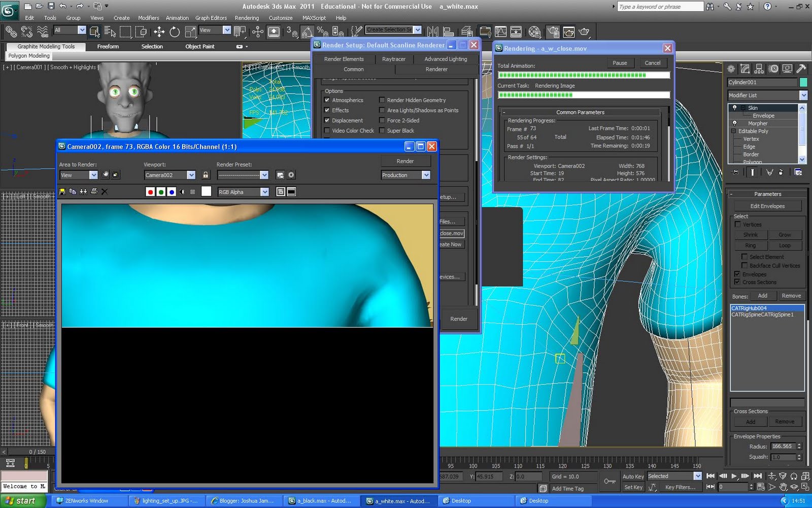Image resolution: width=812 pixels, height=508 pixels.
Task: Open the Modifiers menu
Action: coord(149,18)
